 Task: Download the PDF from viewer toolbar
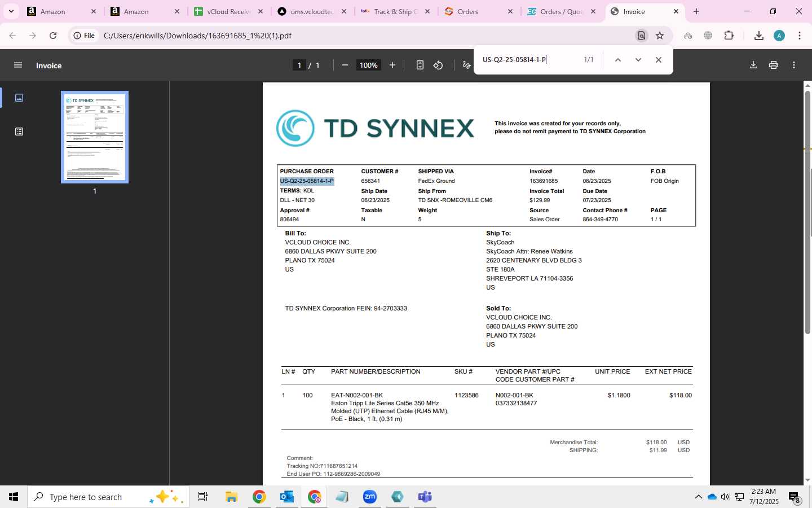753,65
